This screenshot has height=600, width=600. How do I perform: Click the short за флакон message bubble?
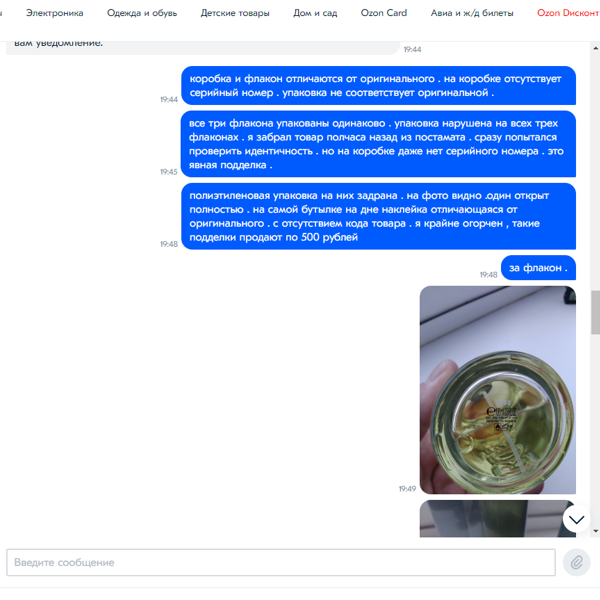[x=538, y=268]
